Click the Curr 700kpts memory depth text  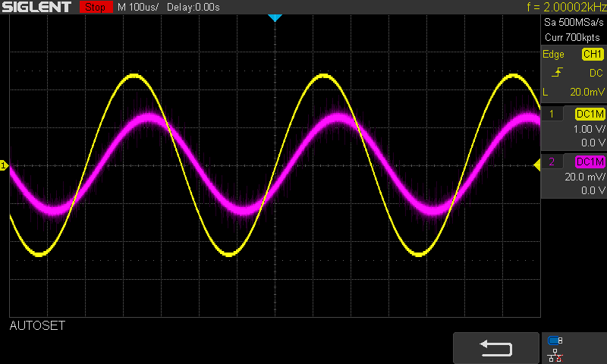(572, 37)
